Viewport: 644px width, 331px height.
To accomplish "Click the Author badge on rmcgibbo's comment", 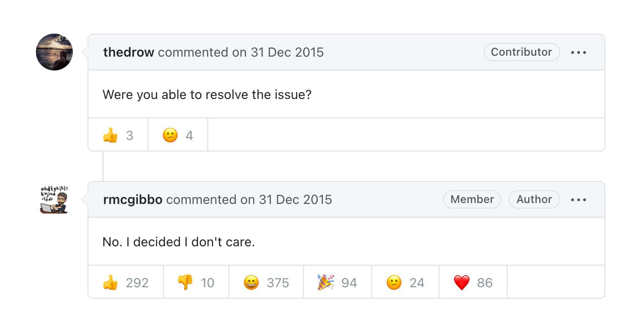I will [534, 200].
